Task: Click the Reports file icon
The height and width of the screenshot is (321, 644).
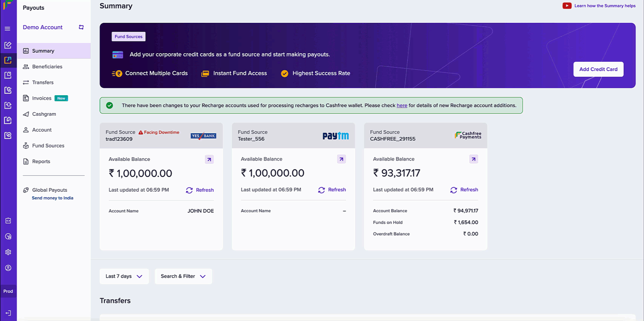Action: [x=26, y=161]
